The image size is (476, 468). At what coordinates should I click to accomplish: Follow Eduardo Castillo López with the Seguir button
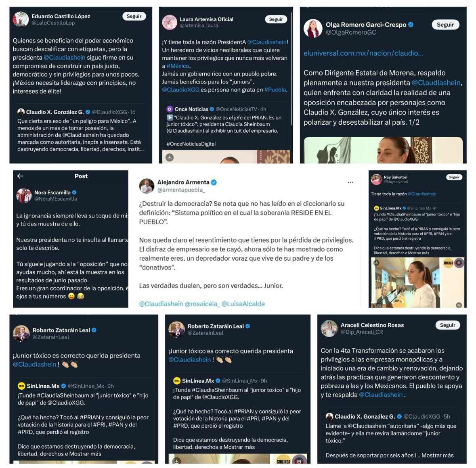point(134,16)
